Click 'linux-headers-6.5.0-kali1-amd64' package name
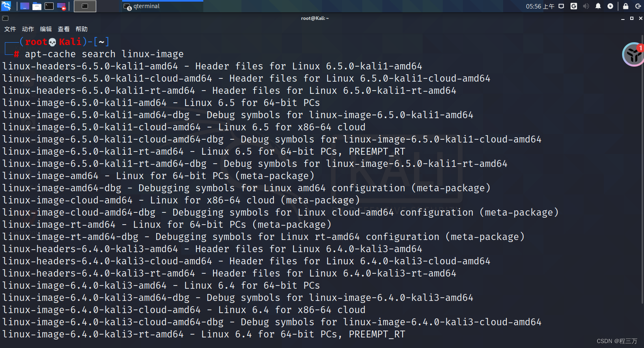The width and height of the screenshot is (644, 348). point(90,66)
